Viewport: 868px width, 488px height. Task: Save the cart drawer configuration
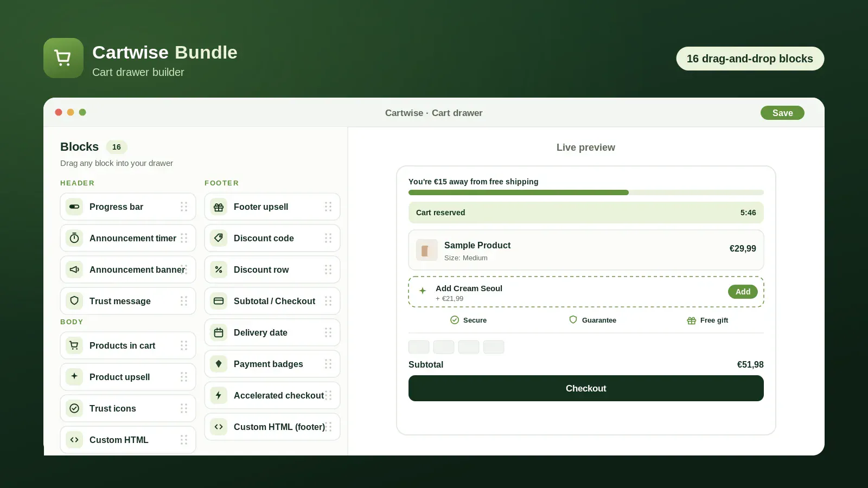(782, 113)
